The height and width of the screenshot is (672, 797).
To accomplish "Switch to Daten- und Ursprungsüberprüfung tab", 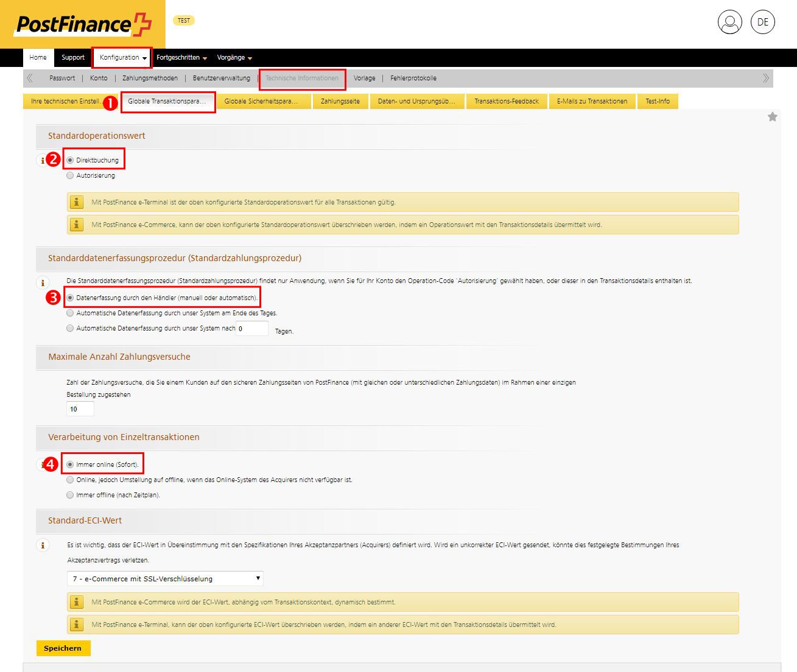I will coord(416,101).
